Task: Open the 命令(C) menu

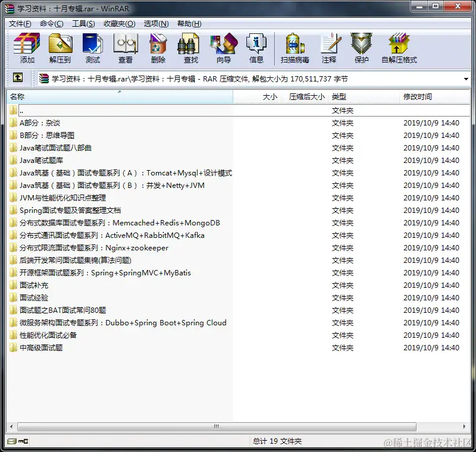Action: click(x=52, y=24)
